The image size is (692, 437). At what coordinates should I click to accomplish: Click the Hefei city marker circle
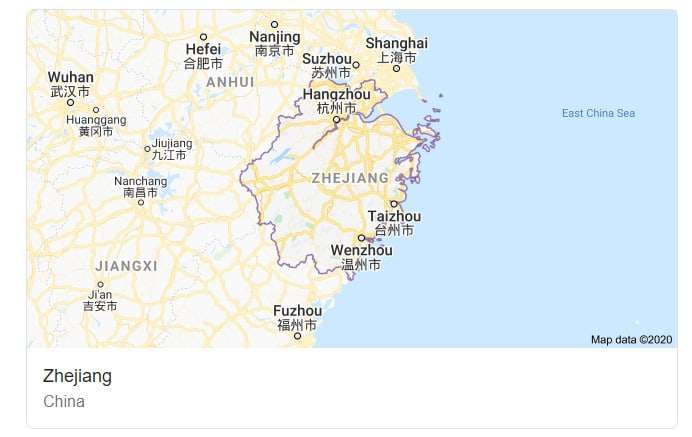pyautogui.click(x=203, y=37)
